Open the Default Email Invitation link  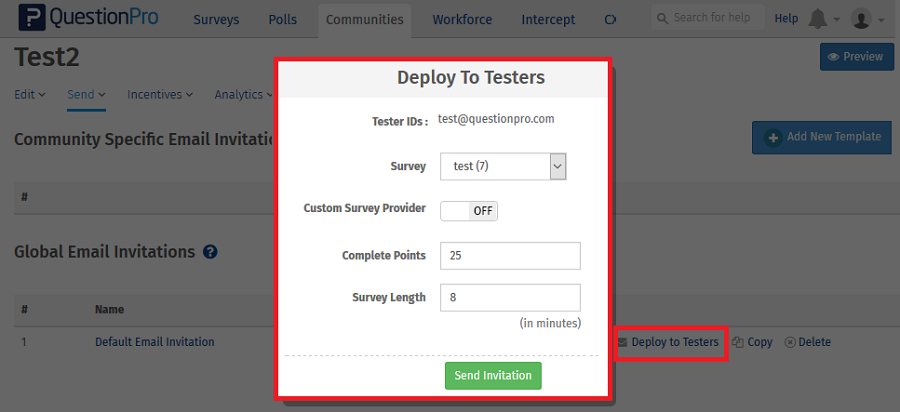coord(155,342)
